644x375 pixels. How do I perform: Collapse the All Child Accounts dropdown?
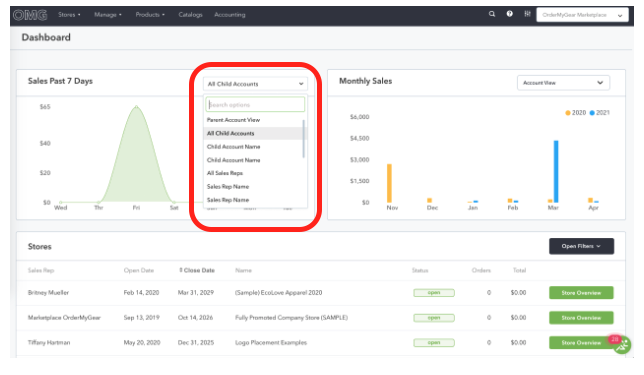255,84
